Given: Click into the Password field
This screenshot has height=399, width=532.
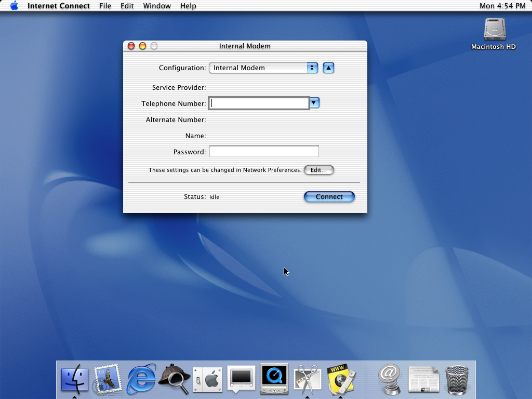Looking at the screenshot, I should pos(264,152).
